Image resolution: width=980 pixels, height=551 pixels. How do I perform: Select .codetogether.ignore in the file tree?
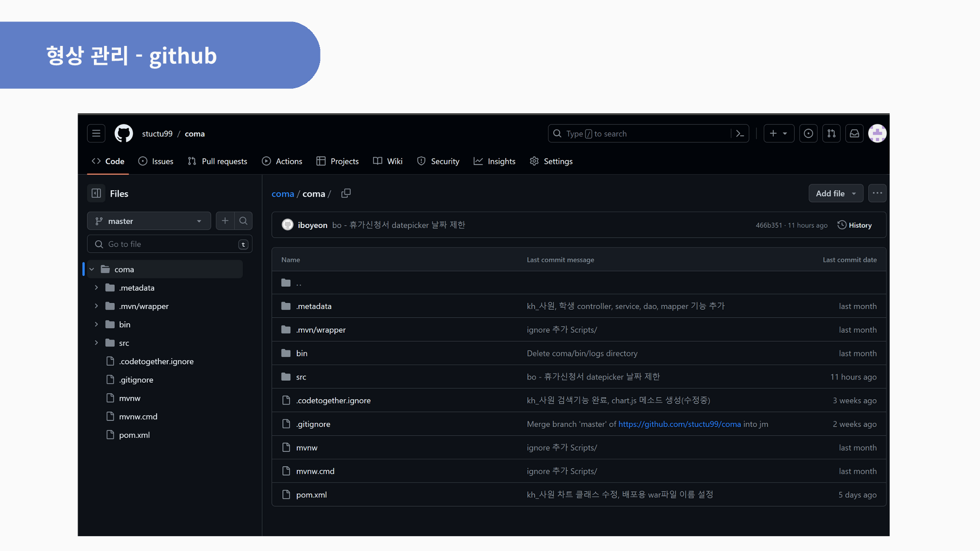coord(156,361)
